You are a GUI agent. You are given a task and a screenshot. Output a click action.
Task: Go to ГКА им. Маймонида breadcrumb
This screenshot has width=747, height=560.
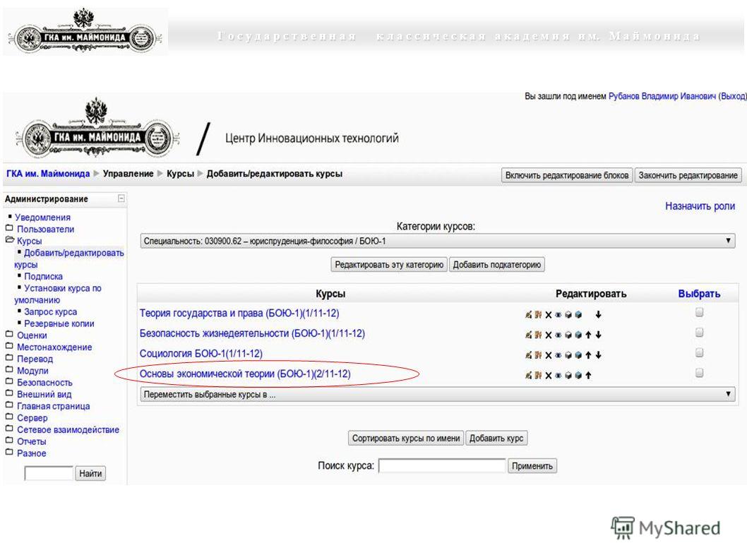tap(48, 174)
